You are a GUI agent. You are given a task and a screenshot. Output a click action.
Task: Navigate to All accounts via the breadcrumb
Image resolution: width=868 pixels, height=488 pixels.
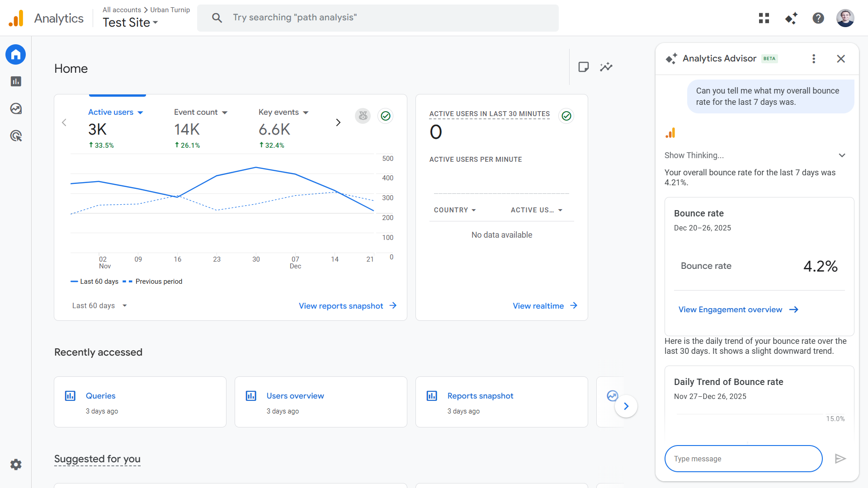click(x=121, y=9)
